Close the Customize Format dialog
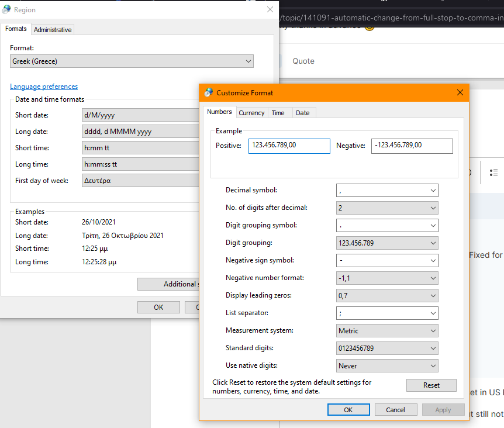 (x=460, y=92)
